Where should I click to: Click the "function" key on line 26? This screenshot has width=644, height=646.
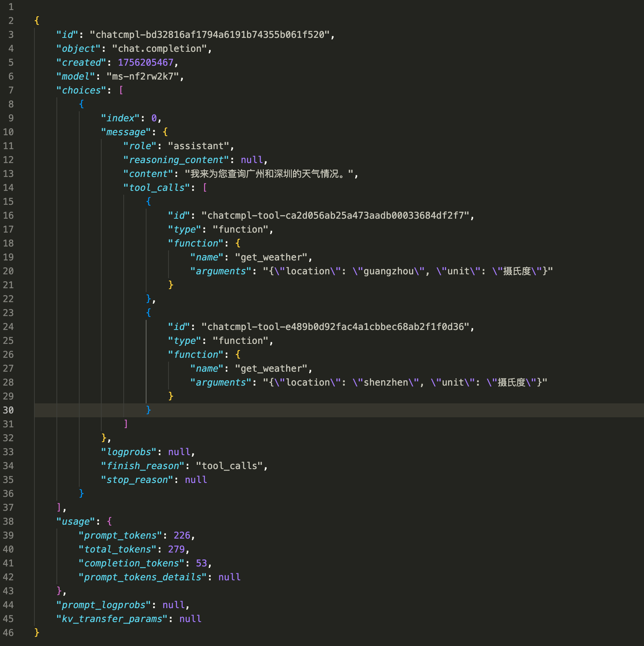coord(196,355)
